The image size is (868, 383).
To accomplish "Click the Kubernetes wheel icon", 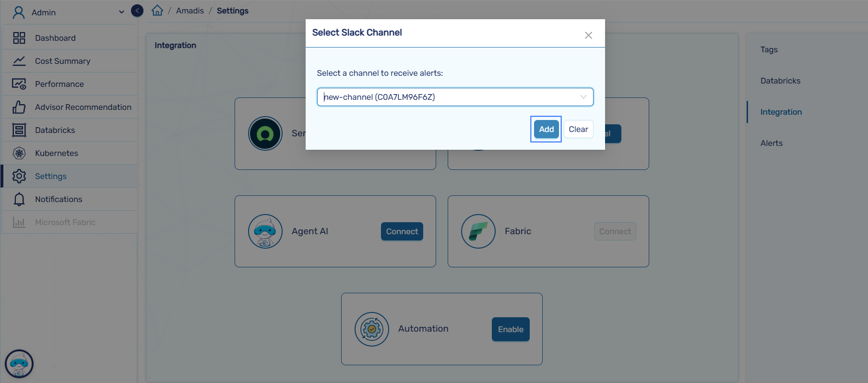I will pos(19,153).
